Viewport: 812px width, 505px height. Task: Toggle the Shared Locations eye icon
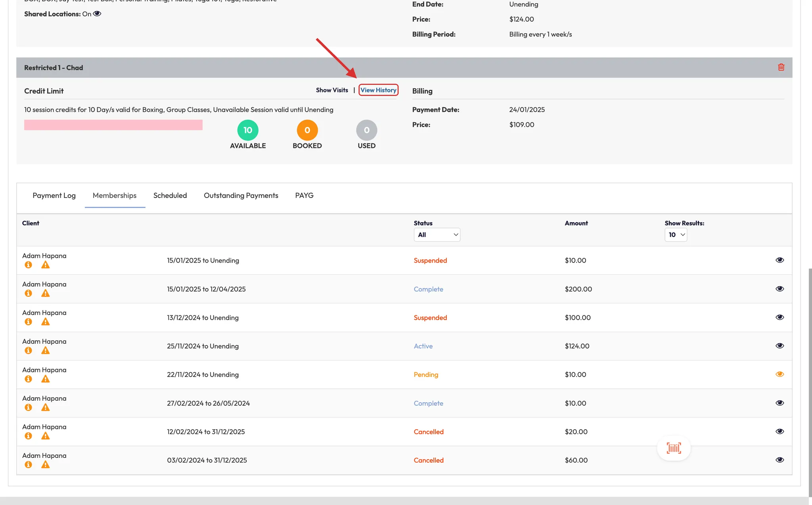point(97,14)
